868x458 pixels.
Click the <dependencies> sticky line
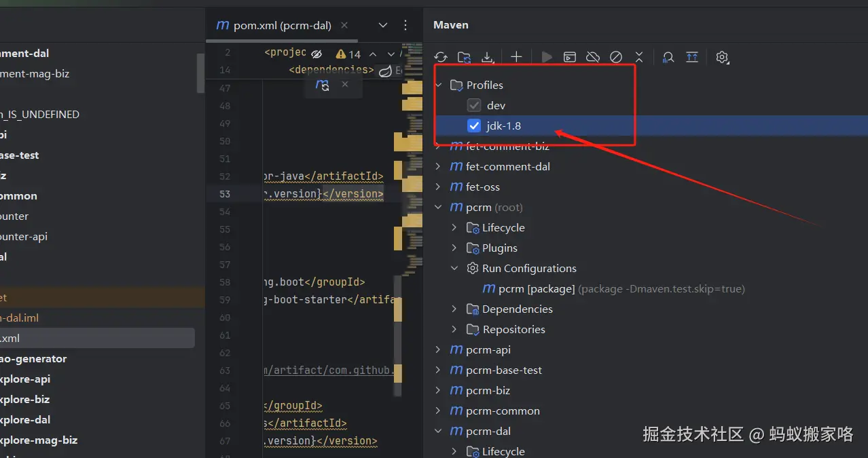[x=331, y=70]
